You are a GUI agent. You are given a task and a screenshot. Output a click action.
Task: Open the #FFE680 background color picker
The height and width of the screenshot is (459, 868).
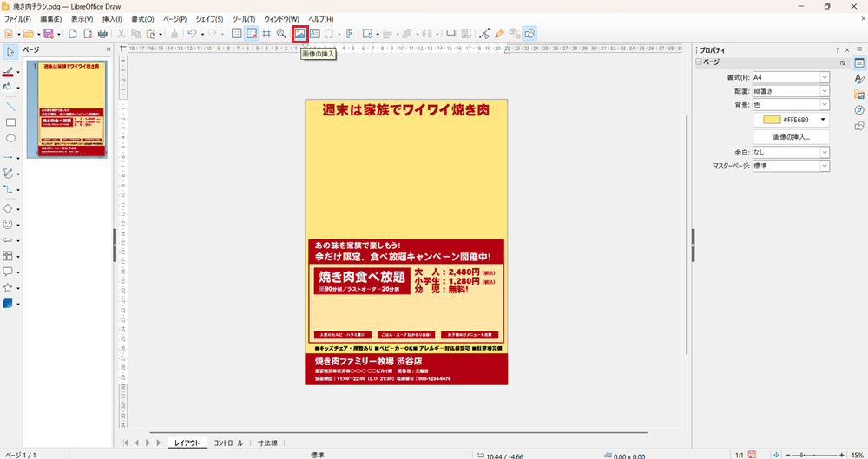791,120
